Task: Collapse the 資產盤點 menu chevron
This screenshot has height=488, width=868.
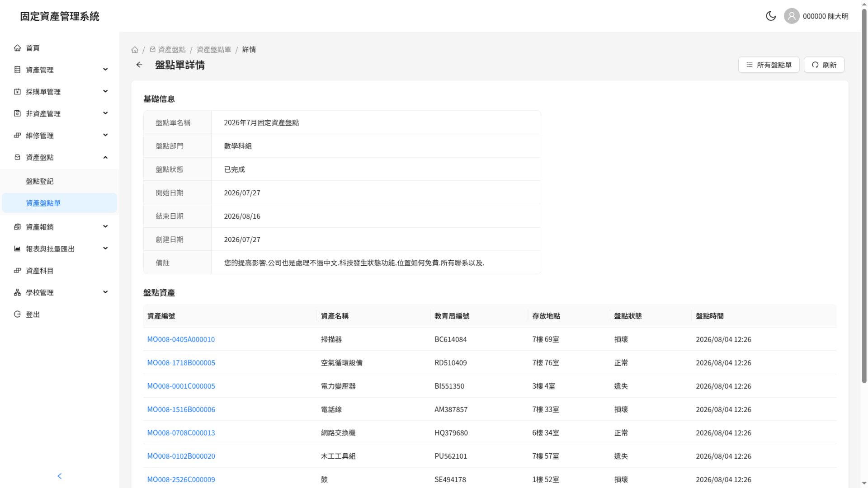Action: click(105, 157)
